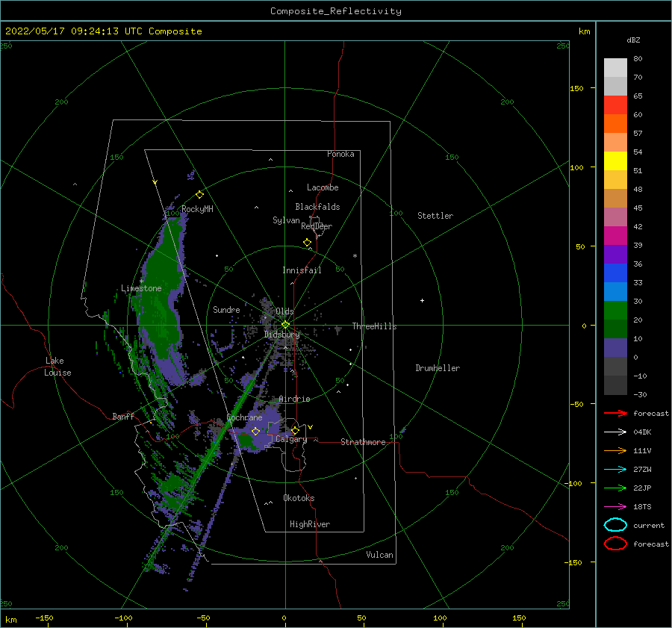Viewport: 672px width, 628px height.
Task: Click the Blackfalds town label
Action: (x=317, y=207)
